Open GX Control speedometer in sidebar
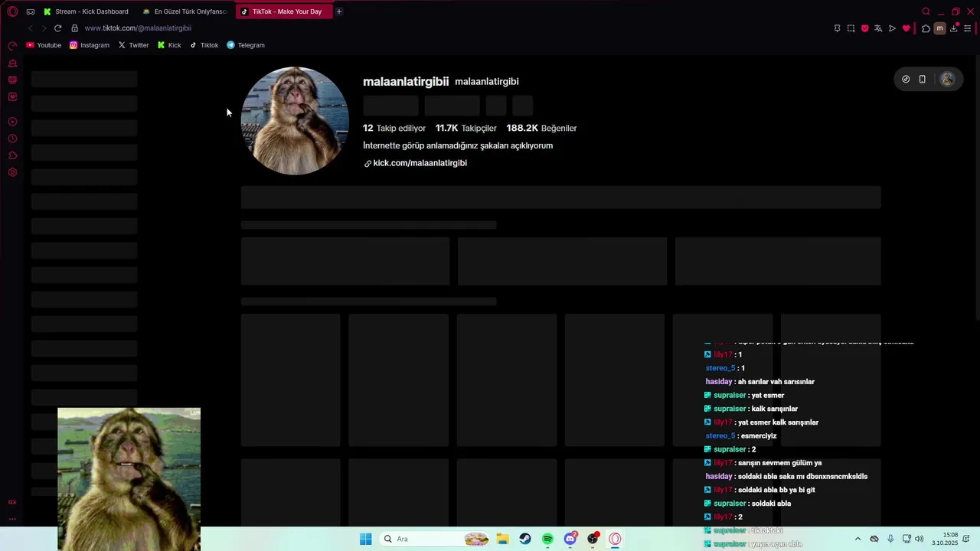This screenshot has height=551, width=980. coord(12,47)
